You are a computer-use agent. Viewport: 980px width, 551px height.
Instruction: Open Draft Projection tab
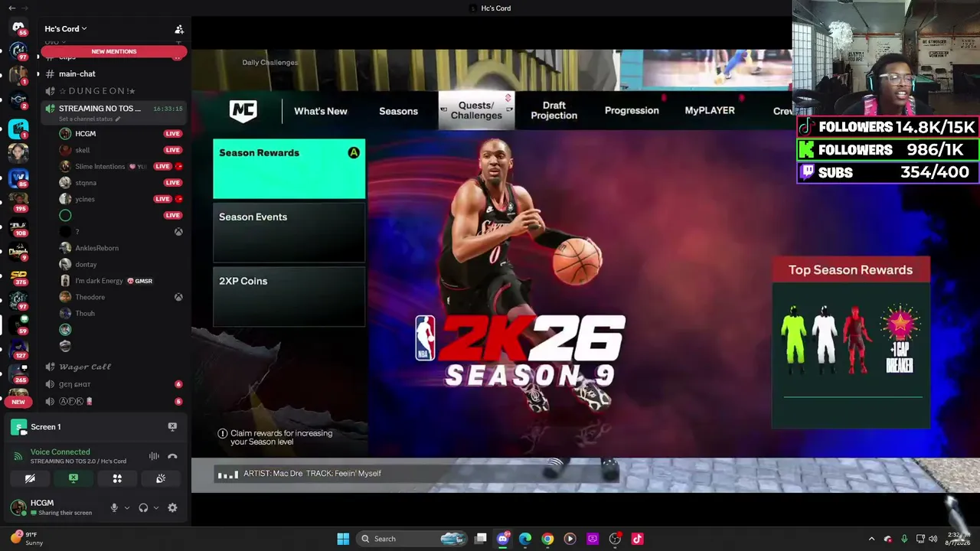(x=554, y=110)
